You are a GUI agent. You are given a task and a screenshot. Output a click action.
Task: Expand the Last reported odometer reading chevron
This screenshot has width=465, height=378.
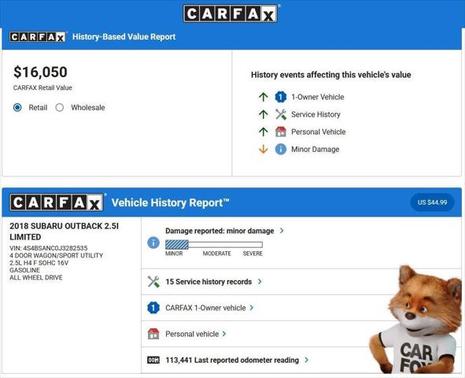pyautogui.click(x=306, y=360)
